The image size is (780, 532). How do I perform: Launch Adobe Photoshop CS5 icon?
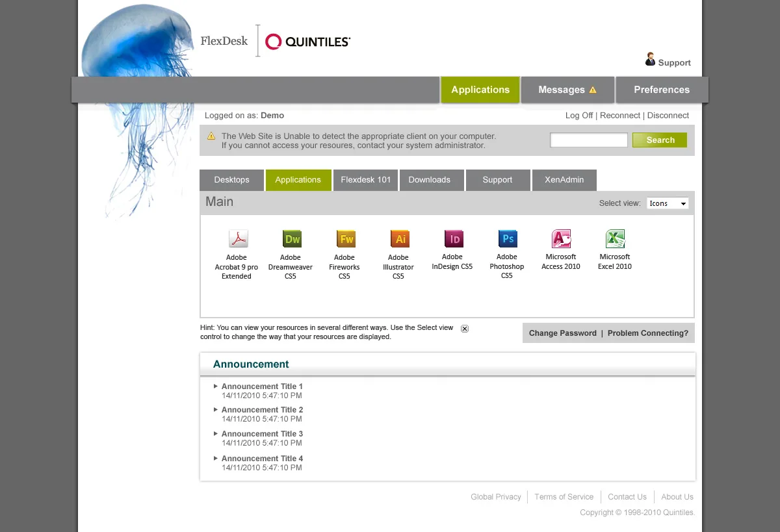coord(508,238)
